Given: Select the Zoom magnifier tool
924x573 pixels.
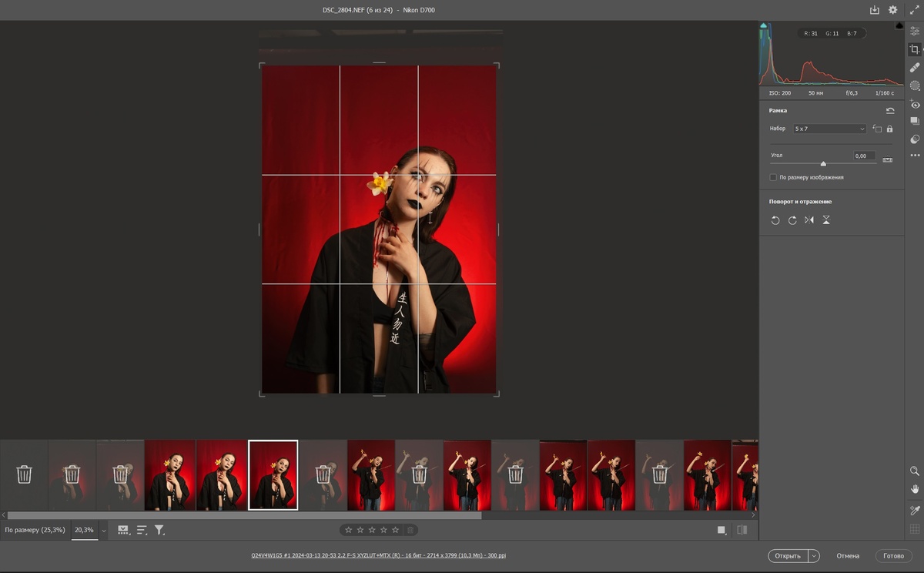Looking at the screenshot, I should coord(915,471).
